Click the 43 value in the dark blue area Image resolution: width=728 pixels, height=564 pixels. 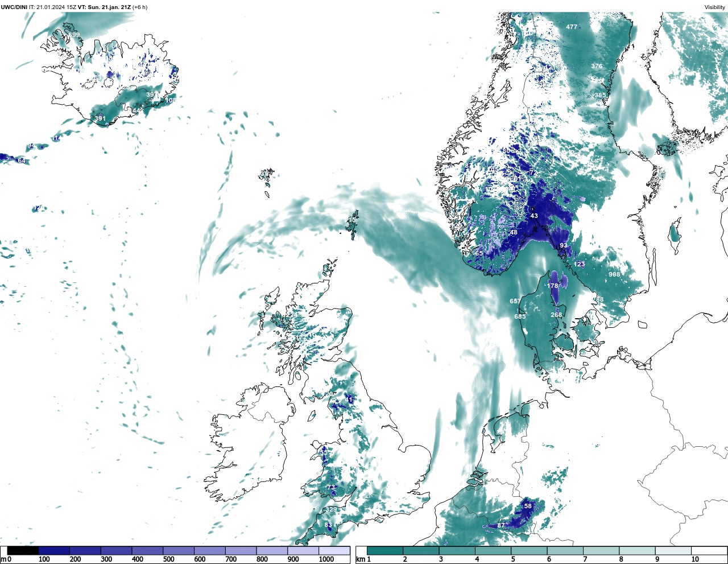coord(534,216)
